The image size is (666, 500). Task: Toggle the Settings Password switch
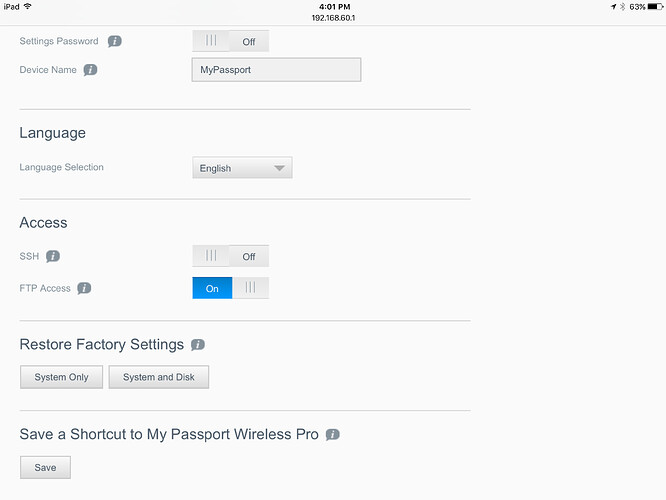(x=230, y=41)
